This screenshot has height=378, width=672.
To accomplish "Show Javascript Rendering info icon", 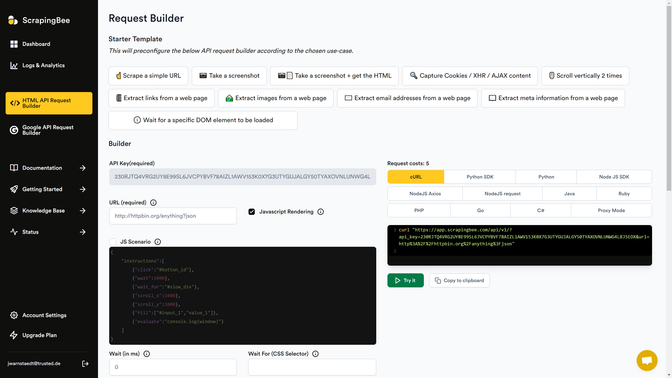I will point(321,212).
